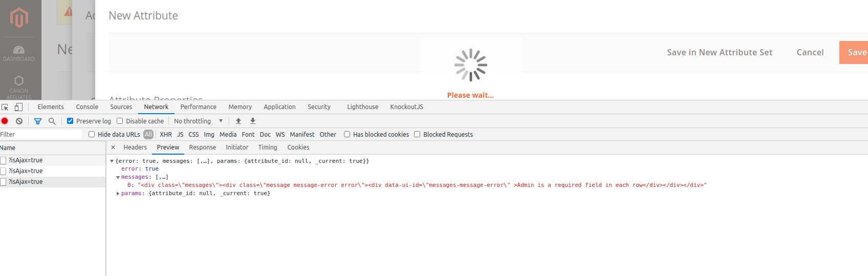Screen dimensions: 868x276
Task: Open the Memory tab
Action: coord(240,107)
